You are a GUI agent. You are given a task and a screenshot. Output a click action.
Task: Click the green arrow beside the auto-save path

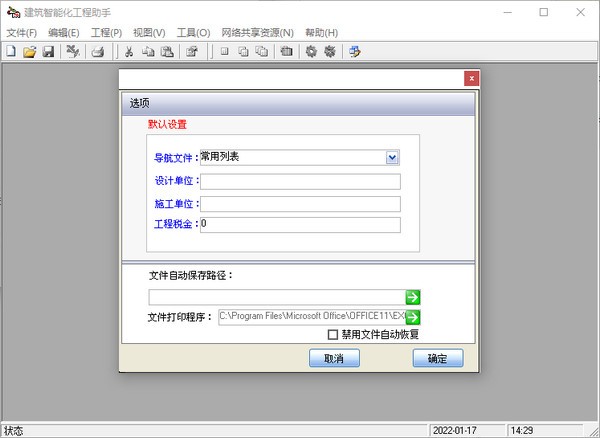click(412, 297)
